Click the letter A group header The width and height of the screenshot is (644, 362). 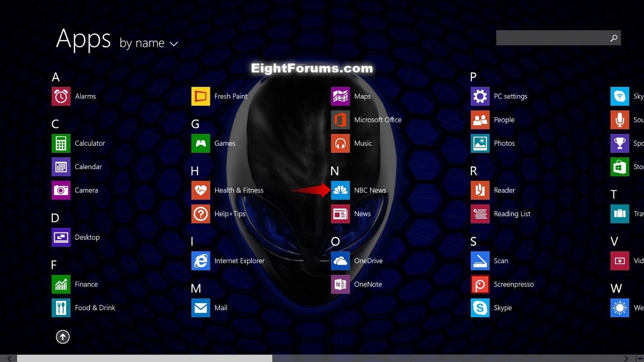tap(56, 77)
